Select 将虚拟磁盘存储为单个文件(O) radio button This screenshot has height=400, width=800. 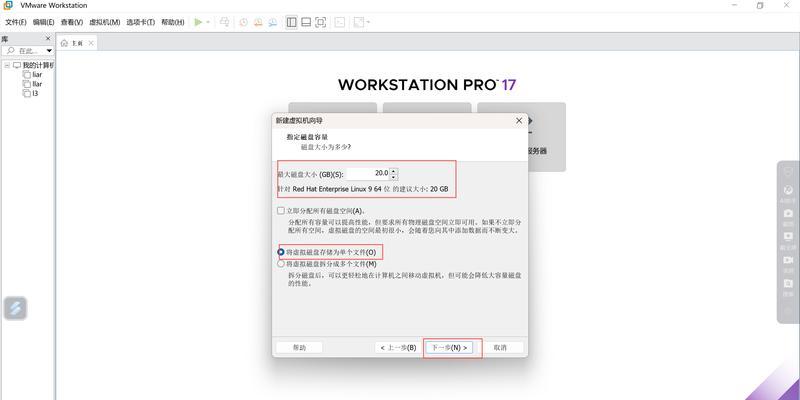(281, 252)
